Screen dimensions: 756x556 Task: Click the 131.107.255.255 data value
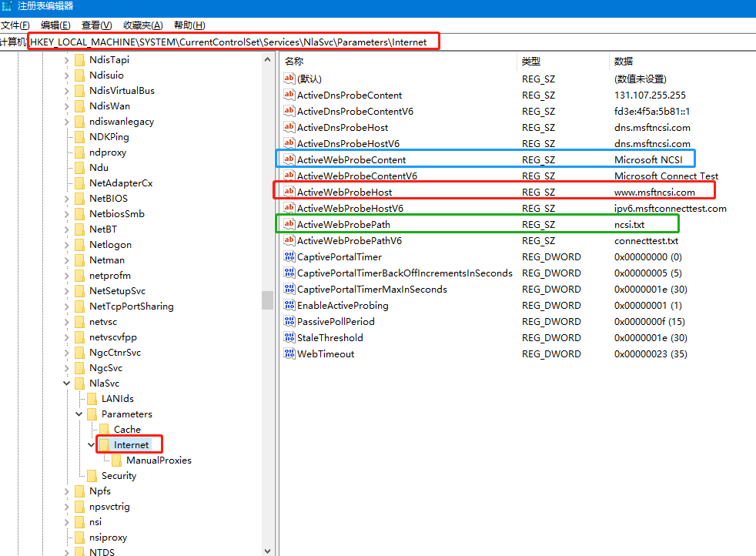coord(650,95)
